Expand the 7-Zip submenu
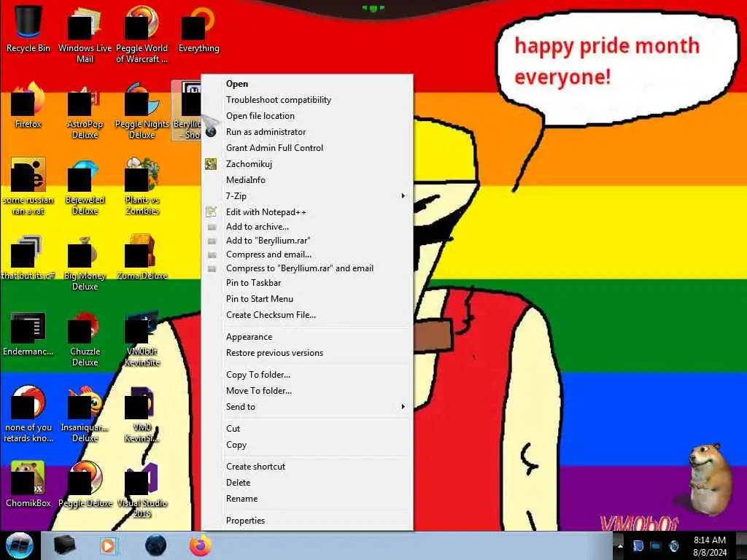This screenshot has height=560, width=747. coord(307,195)
